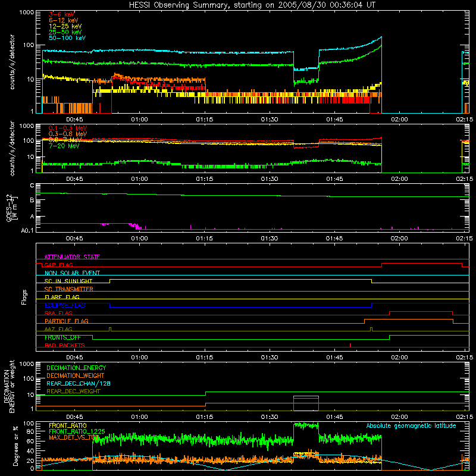This screenshot has height=476, width=476.
Task: Choose the REAR_DEC_CHAN/128 legend entry
Action: click(x=79, y=383)
